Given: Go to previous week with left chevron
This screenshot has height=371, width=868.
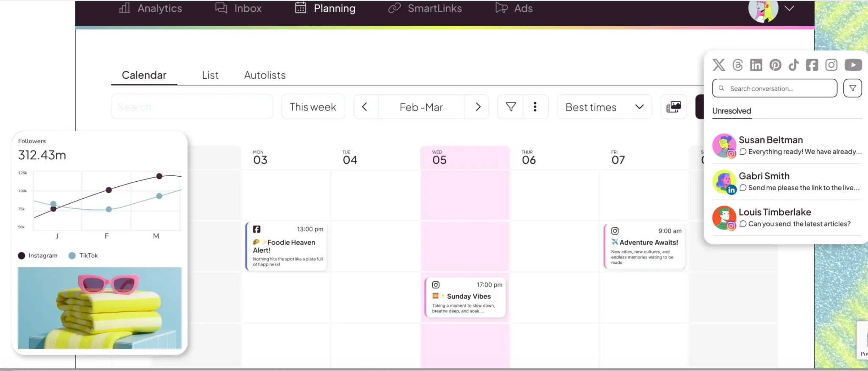Looking at the screenshot, I should tap(365, 107).
